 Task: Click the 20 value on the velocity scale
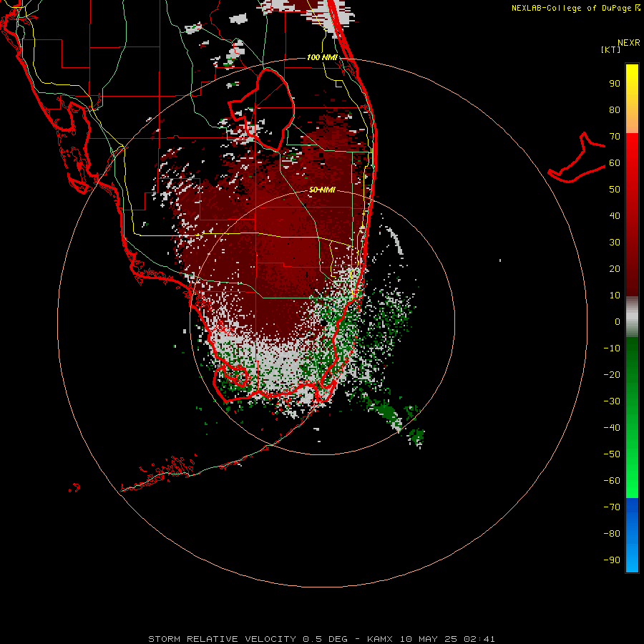(x=615, y=268)
